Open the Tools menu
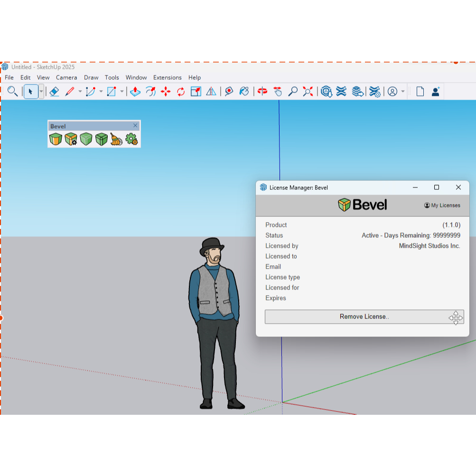 (112, 77)
